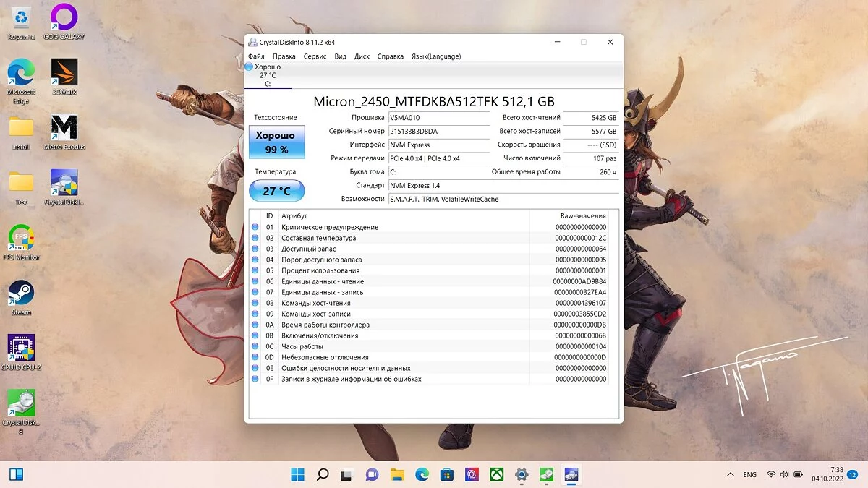868x488 pixels.
Task: Select the Steam desktop shortcut
Action: point(21,294)
